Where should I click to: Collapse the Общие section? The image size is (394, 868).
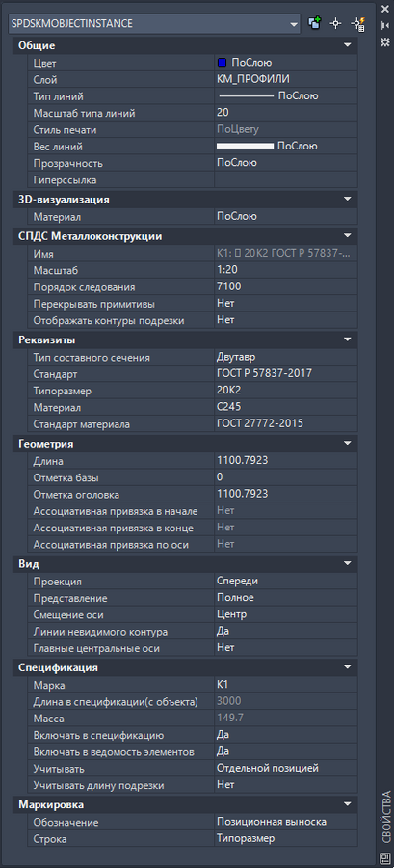347,45
